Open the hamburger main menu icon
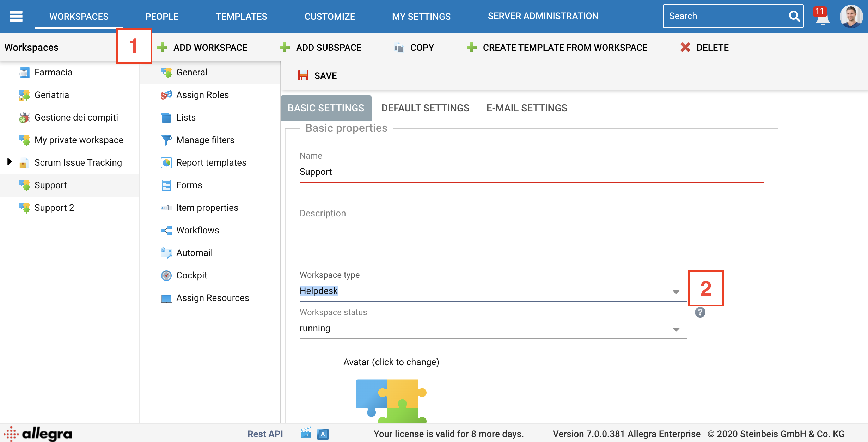This screenshot has width=868, height=442. pyautogui.click(x=16, y=16)
